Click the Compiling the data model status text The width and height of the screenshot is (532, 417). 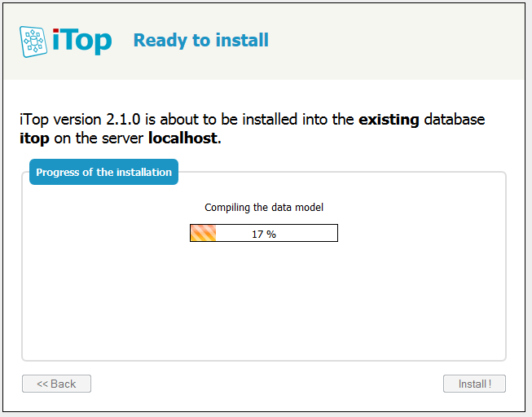pyautogui.click(x=264, y=208)
